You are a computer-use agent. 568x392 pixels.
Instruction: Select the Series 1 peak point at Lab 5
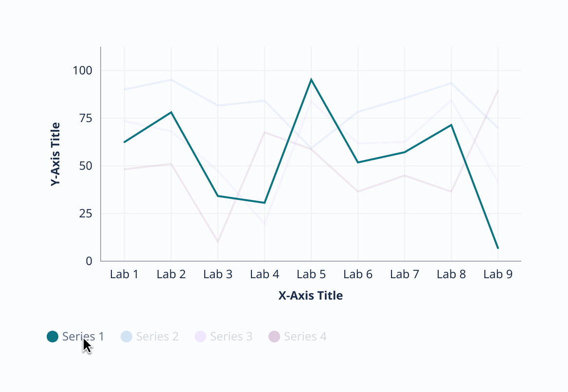pyautogui.click(x=311, y=79)
